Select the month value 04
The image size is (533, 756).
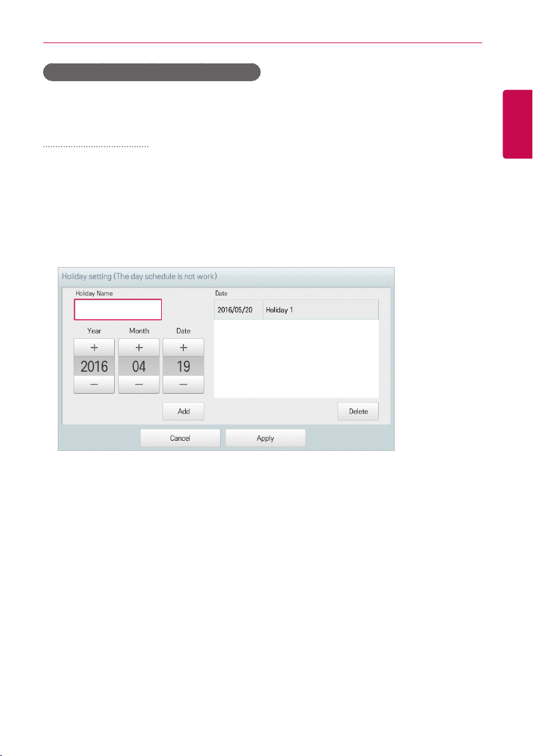139,367
